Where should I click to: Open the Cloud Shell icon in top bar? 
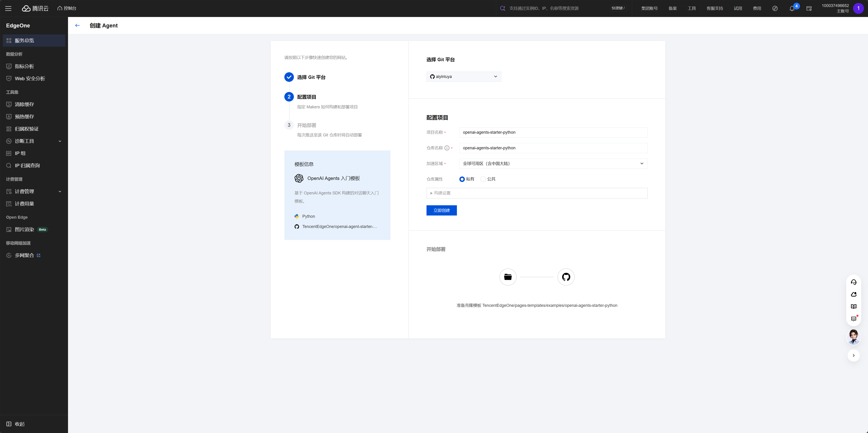tap(809, 8)
